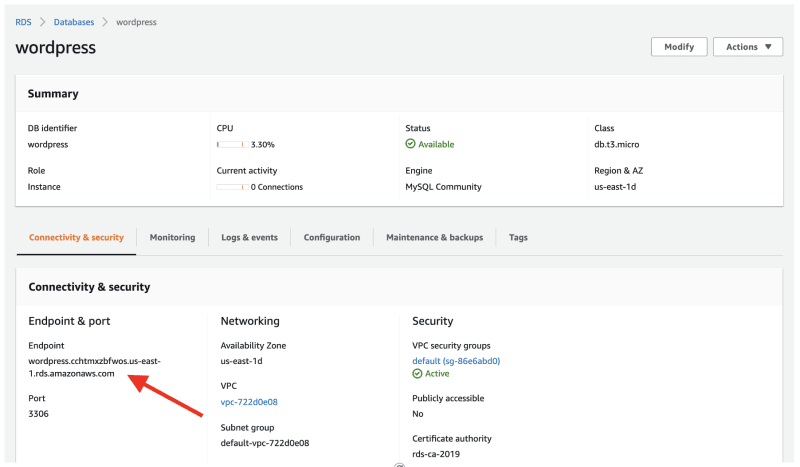Click the rds-ca-2019 certificate authority value
The image size is (800, 467).
(436, 454)
